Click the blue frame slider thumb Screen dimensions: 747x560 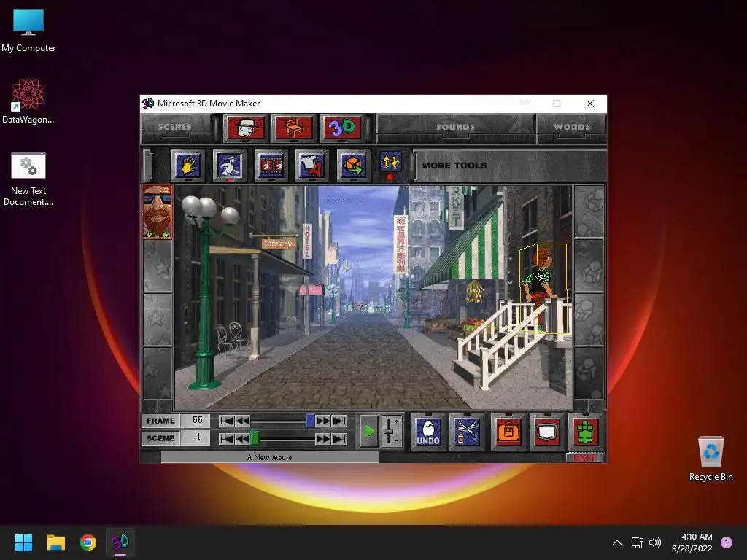[x=310, y=421]
